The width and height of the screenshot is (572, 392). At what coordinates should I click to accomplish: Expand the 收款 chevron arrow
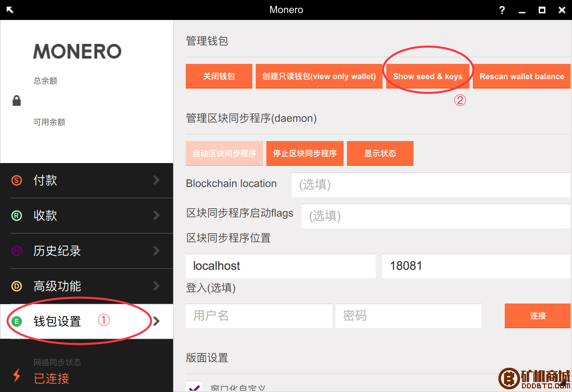click(156, 215)
